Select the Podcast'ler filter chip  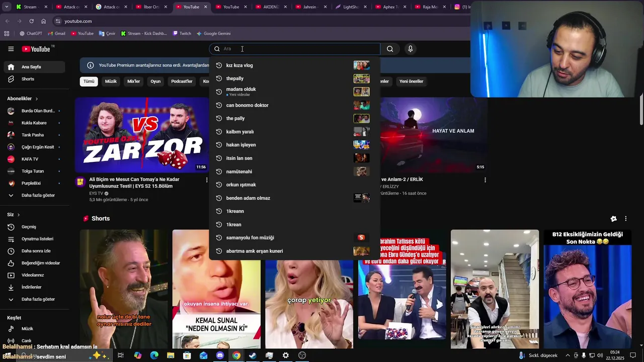click(182, 81)
